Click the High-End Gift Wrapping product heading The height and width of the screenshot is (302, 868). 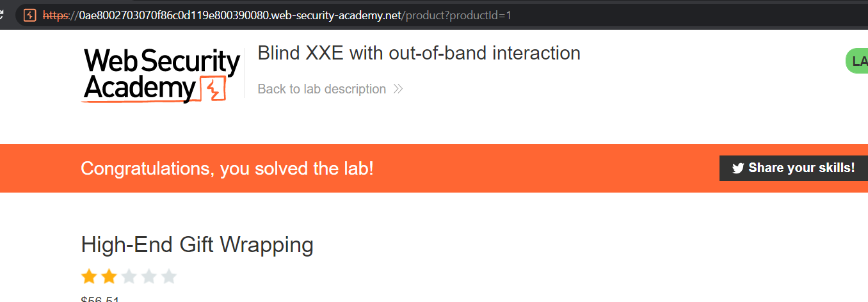197,244
